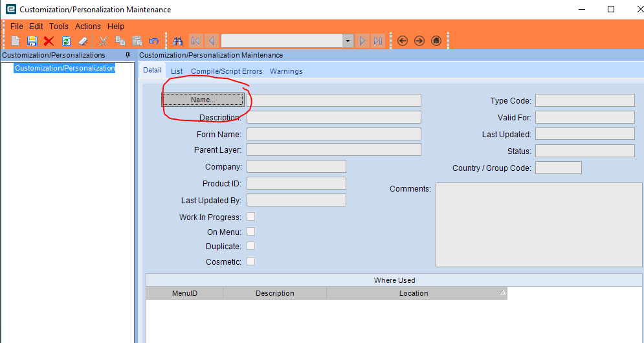Click the Status field
The height and width of the screenshot is (343, 644).
click(585, 151)
